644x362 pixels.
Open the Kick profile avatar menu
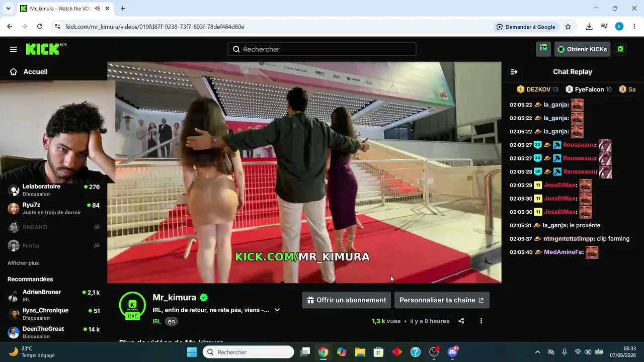point(620,49)
